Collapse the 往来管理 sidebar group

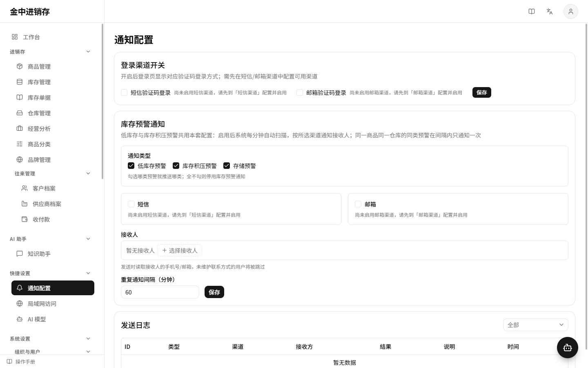coord(88,173)
